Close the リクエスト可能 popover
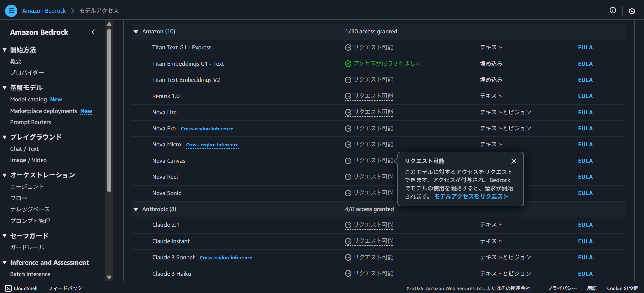The width and height of the screenshot is (644, 293). 514,161
